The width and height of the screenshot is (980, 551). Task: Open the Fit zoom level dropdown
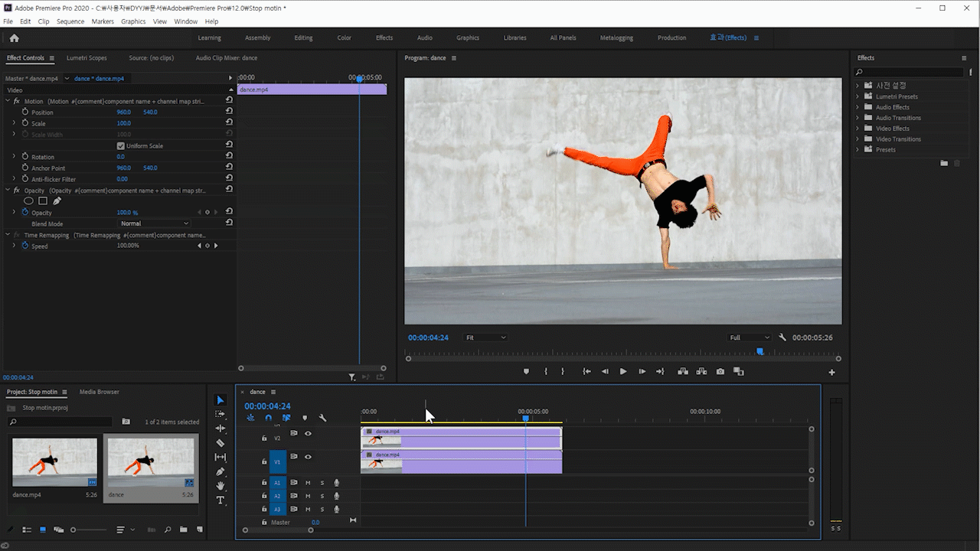(485, 337)
